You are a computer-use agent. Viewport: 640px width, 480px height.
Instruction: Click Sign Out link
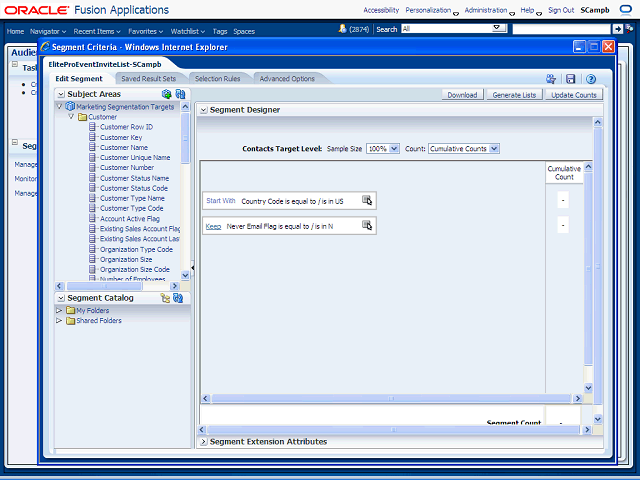pos(561,10)
